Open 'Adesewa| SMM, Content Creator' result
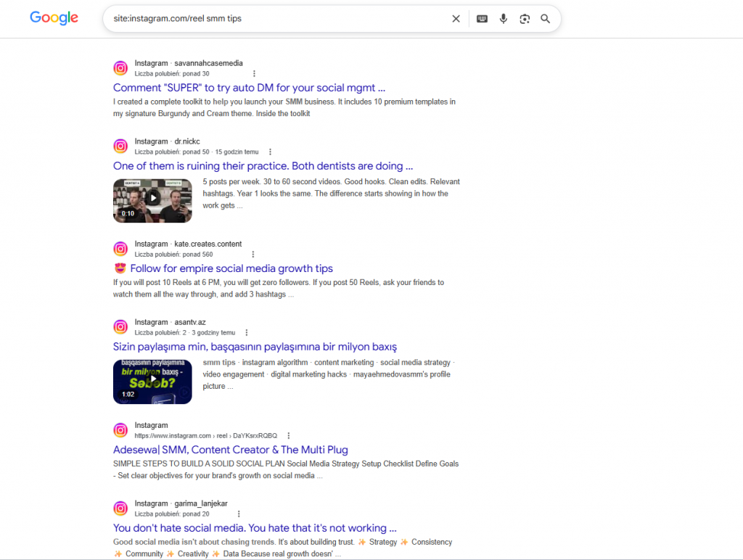 (230, 450)
